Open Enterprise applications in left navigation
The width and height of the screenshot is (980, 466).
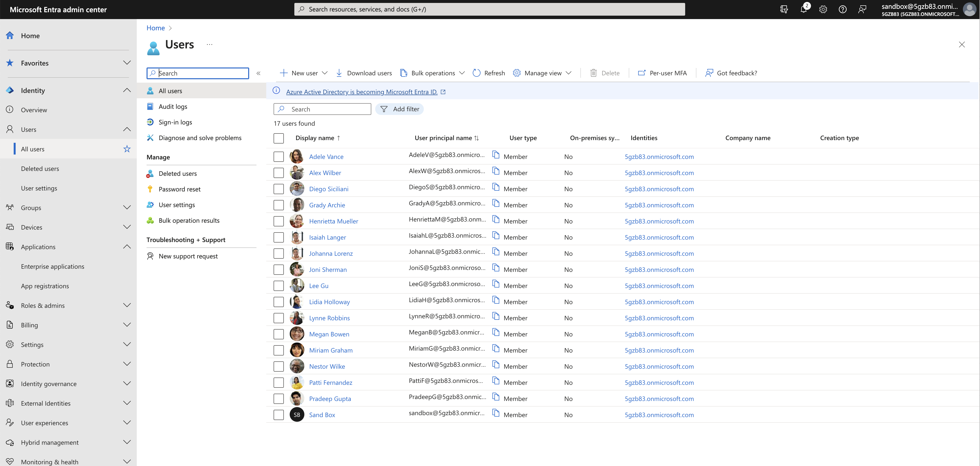53,266
